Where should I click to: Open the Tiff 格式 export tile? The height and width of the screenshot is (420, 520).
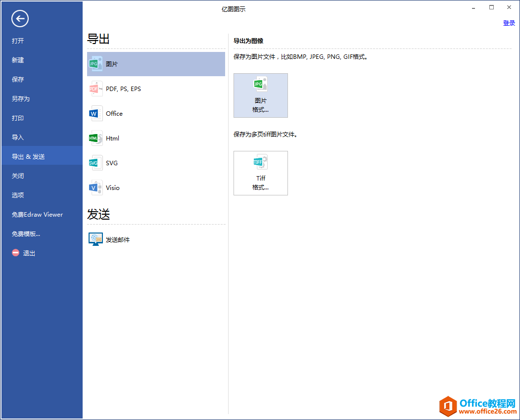261,173
